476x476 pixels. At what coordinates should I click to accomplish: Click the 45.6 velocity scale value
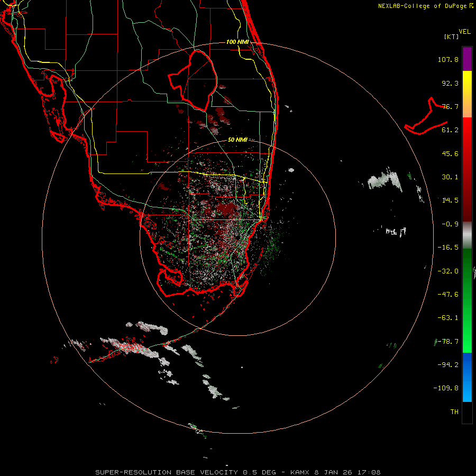click(x=450, y=153)
